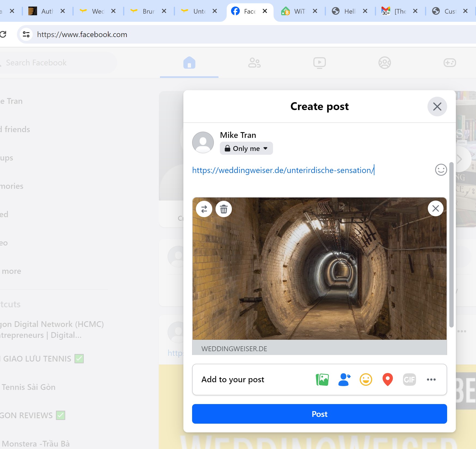Open site information icon in address bar

coord(26,34)
